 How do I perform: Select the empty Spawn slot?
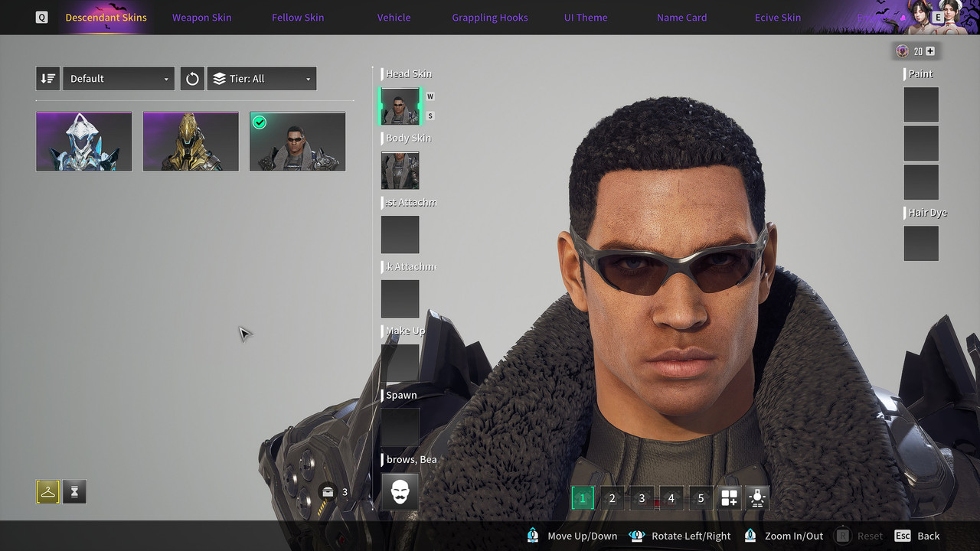point(400,428)
